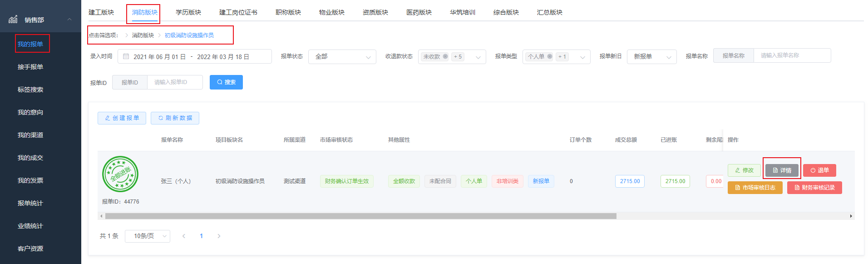This screenshot has width=868, height=264.
Task: Switch to the 学历版块 tab
Action: [x=188, y=12]
